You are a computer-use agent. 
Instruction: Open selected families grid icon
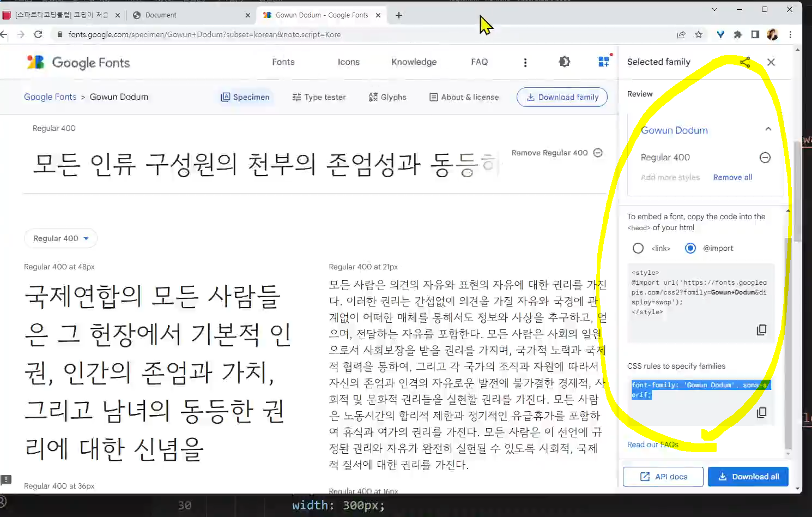pos(604,62)
